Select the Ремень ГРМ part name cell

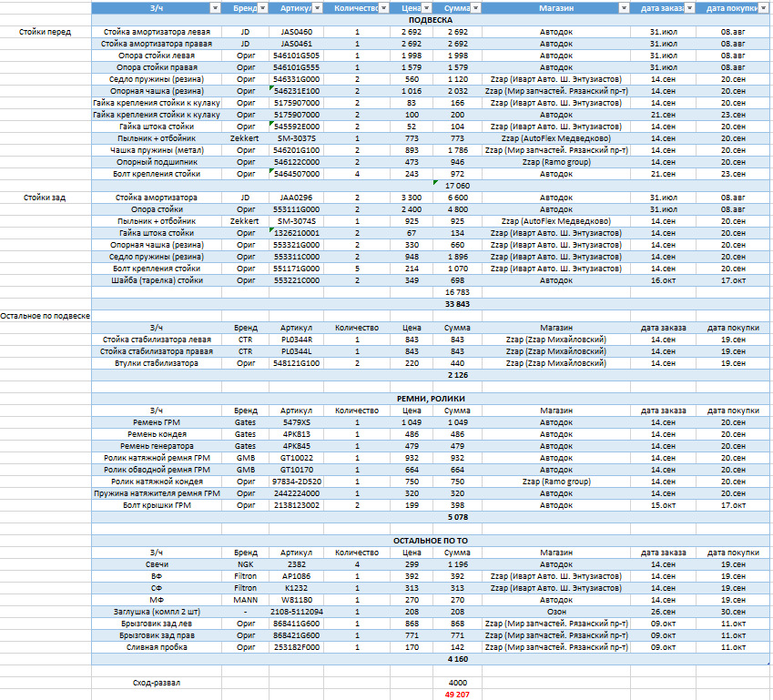click(x=157, y=422)
